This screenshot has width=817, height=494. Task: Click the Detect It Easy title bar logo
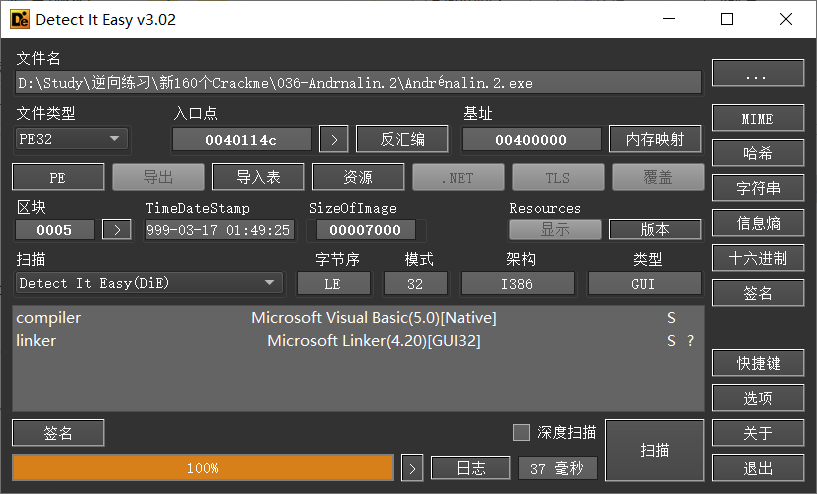point(18,19)
